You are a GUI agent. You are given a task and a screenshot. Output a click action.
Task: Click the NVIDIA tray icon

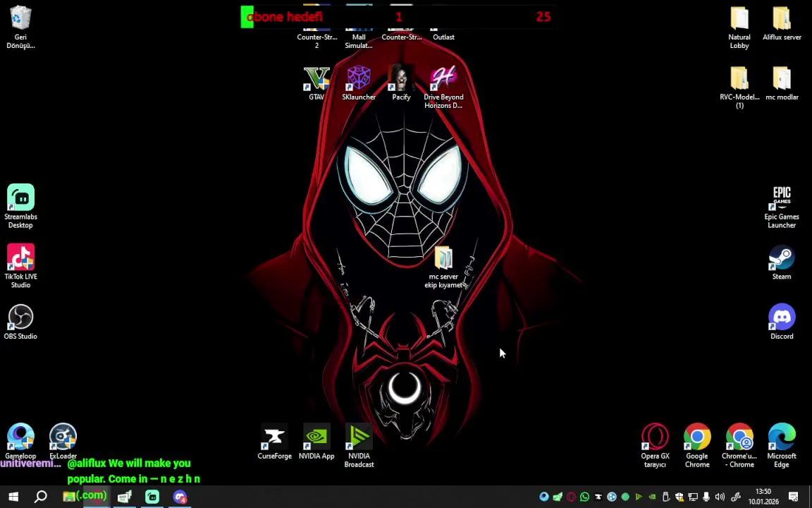(652, 497)
